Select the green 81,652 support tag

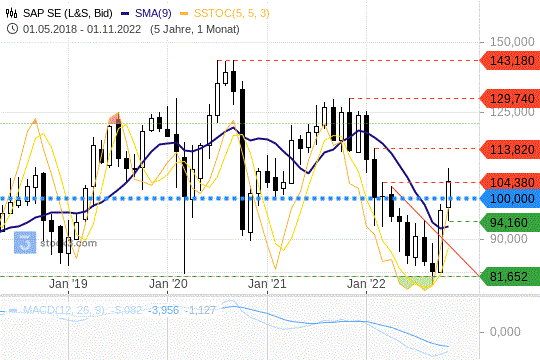(x=510, y=276)
